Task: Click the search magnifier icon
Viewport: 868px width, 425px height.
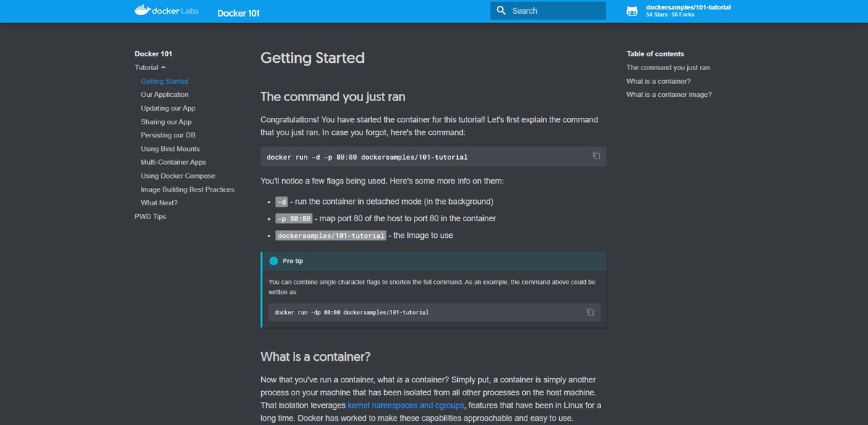Action: pos(501,11)
